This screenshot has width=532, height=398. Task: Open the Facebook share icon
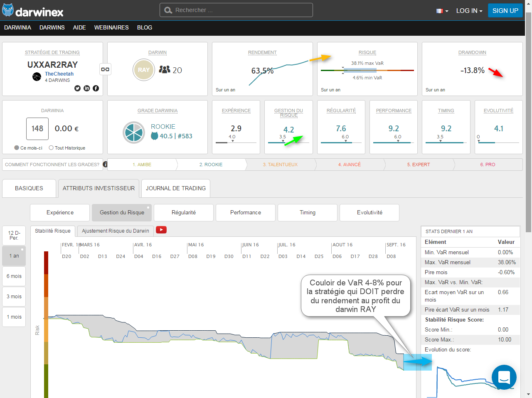[x=96, y=88]
